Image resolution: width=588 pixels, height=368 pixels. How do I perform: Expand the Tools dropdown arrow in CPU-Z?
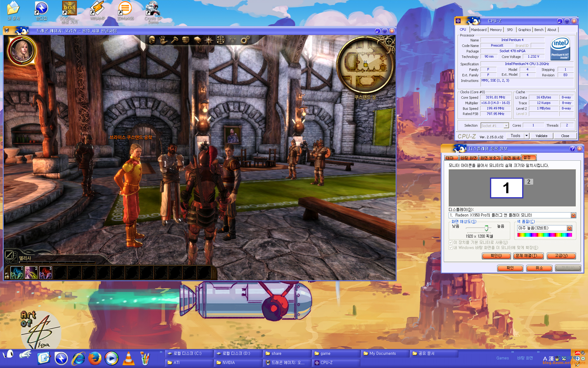point(526,136)
